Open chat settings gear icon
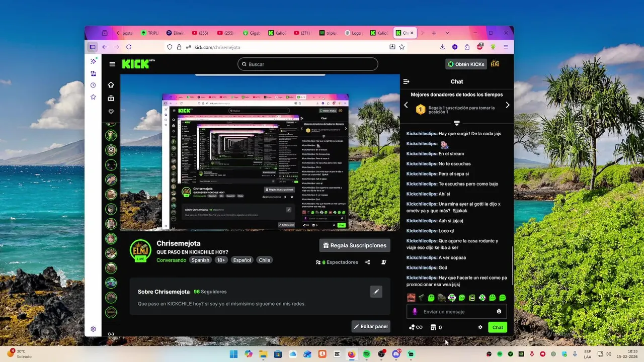 (x=480, y=327)
